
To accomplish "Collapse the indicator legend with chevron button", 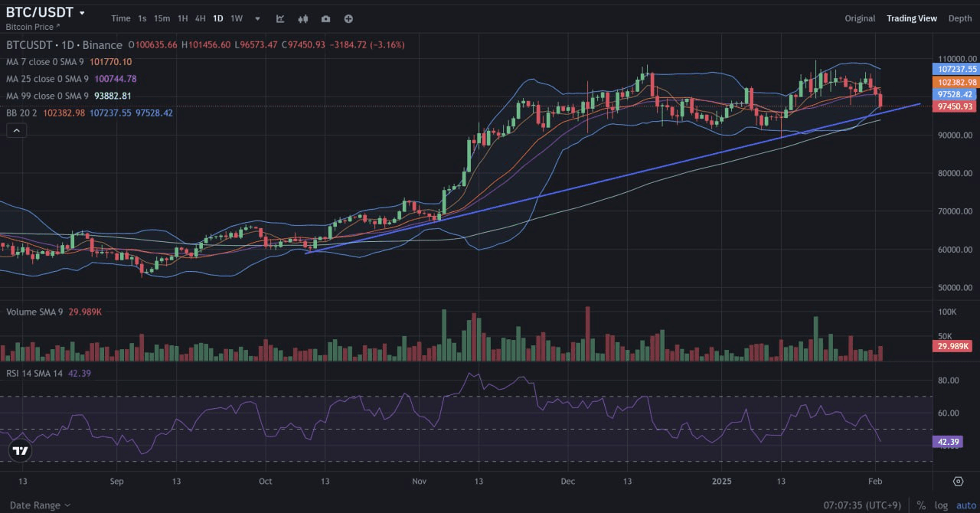I will coord(16,131).
